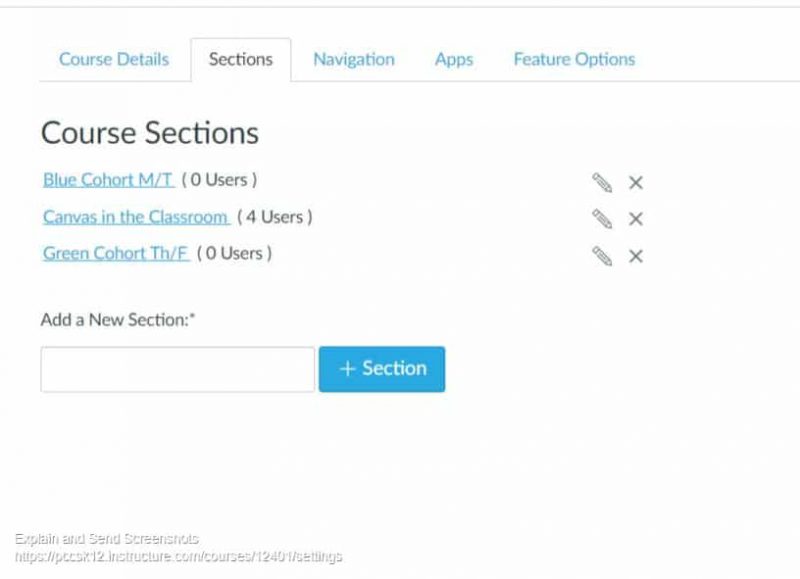Delete the Green Cohort Th/F section
The width and height of the screenshot is (800, 579).
tap(636, 256)
